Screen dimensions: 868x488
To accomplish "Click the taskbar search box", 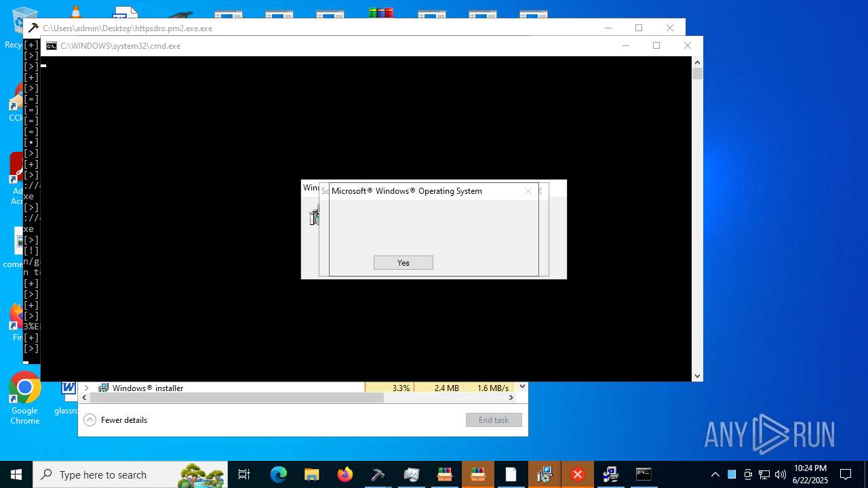I will (x=130, y=474).
